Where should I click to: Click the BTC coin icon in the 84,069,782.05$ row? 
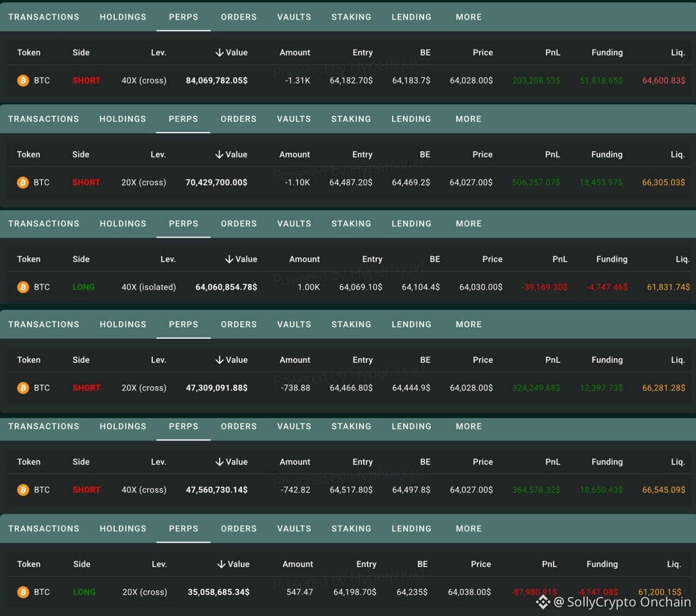coord(23,80)
